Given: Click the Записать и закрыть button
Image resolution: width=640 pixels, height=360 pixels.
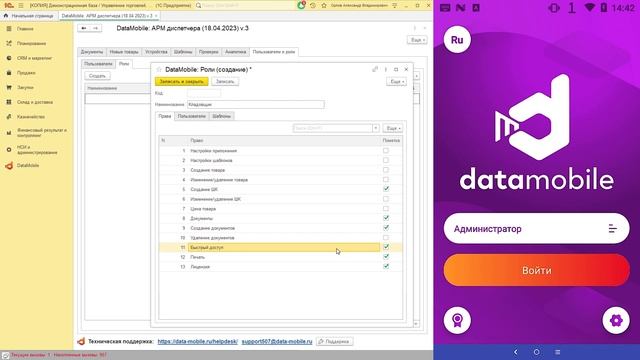Looking at the screenshot, I should pyautogui.click(x=182, y=82).
